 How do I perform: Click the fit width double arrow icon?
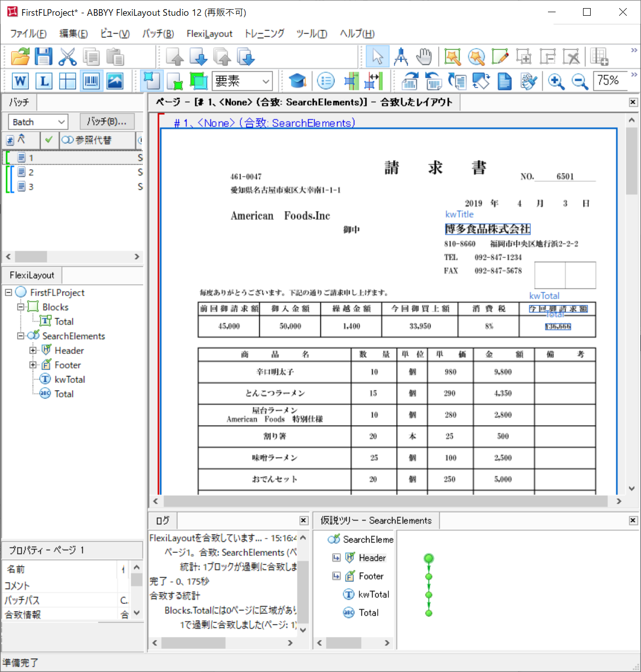click(374, 81)
